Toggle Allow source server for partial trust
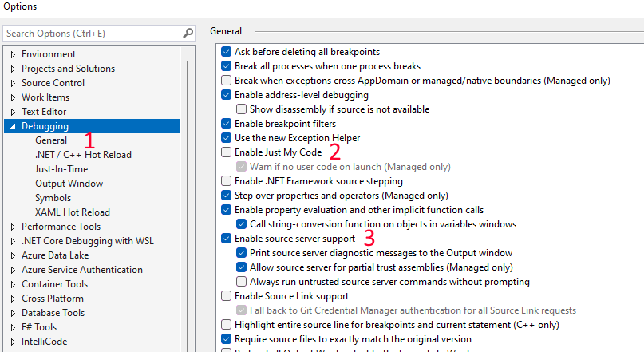Screen dimensions: 644x352 (242, 267)
